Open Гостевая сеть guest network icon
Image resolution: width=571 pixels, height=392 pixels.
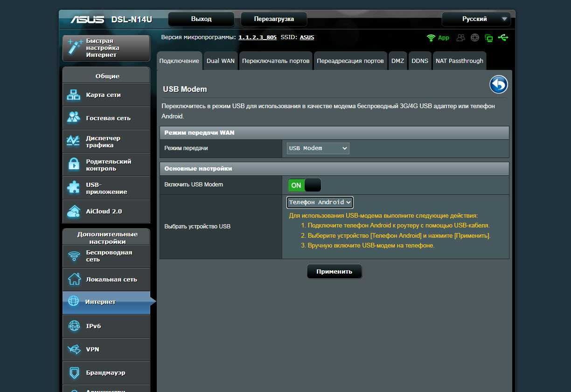74,118
